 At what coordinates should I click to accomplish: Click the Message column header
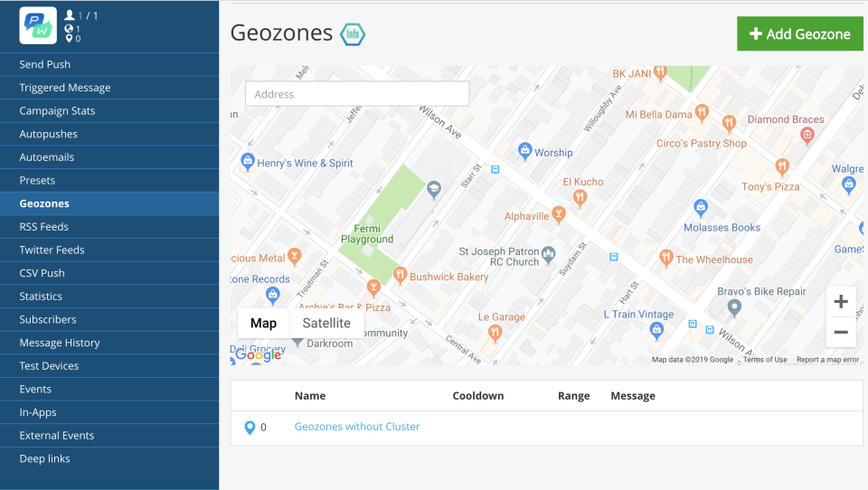633,396
